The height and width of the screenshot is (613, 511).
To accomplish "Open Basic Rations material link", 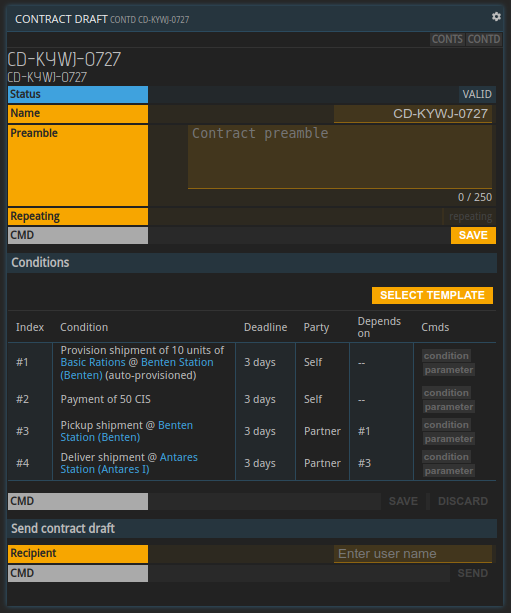I will point(93,362).
